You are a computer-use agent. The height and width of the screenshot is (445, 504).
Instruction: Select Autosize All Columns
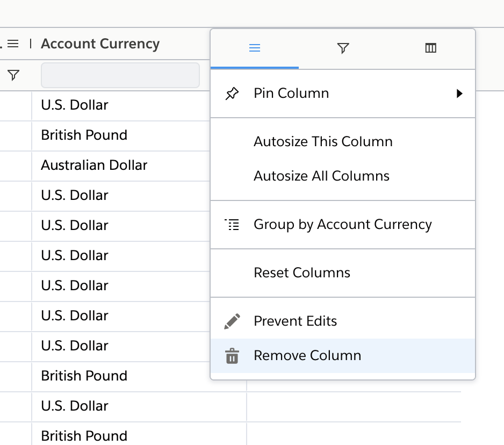[x=321, y=176]
